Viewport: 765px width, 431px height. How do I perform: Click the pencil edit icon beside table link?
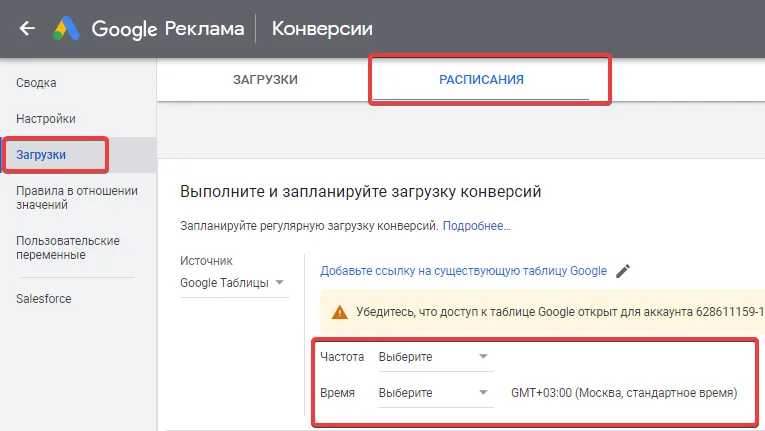[623, 271]
